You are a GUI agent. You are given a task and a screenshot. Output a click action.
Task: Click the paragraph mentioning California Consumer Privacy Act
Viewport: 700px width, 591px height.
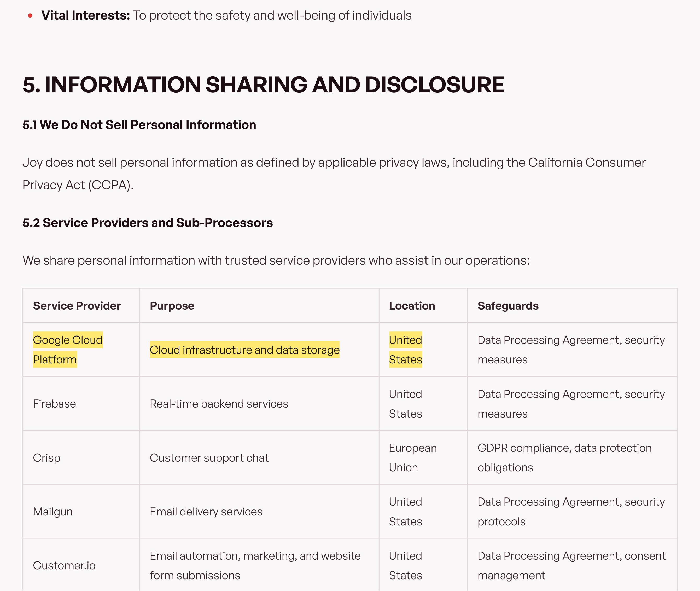[x=334, y=173]
